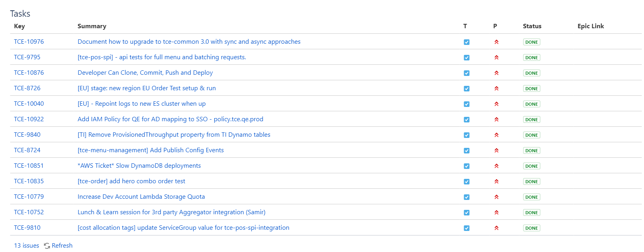
Task: Click the task type icon for TCE-9795
Action: 466,58
